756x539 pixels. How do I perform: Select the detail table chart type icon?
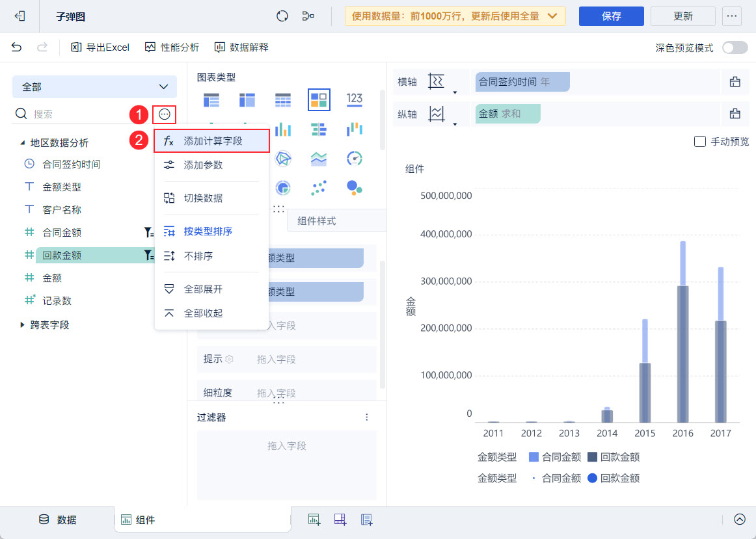point(283,99)
